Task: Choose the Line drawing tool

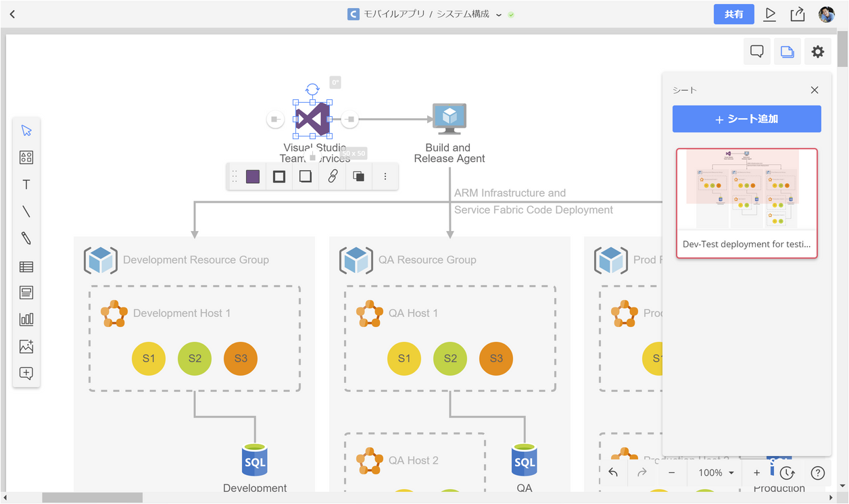Action: click(26, 211)
